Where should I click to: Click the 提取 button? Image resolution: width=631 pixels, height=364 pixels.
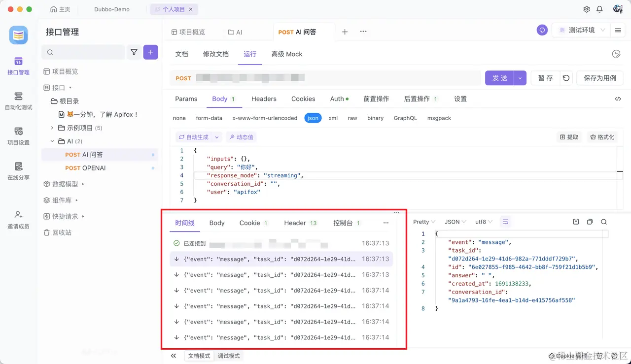click(x=569, y=137)
